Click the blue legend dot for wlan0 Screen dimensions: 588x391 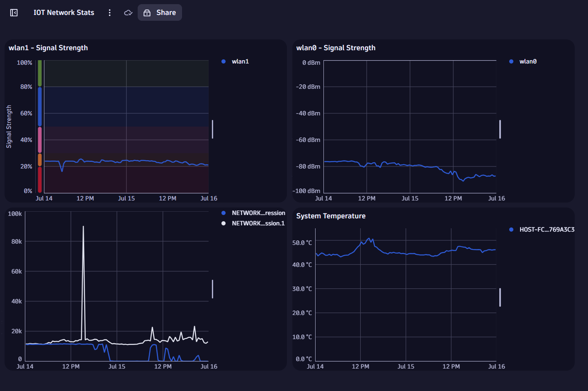pos(510,61)
